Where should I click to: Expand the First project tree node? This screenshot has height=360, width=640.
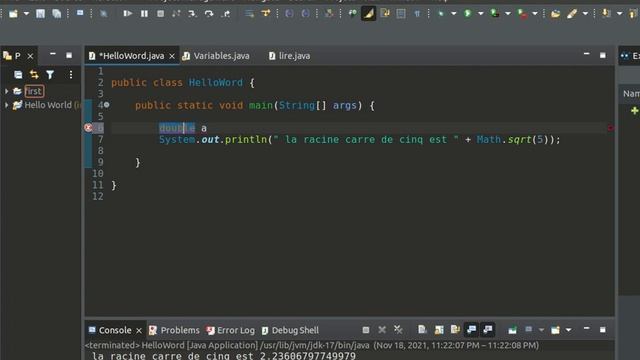6,91
